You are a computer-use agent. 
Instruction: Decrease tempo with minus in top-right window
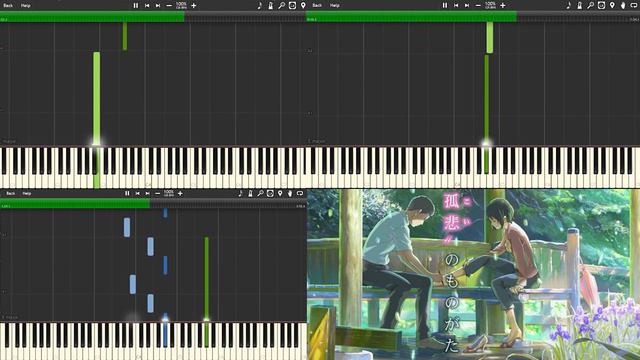click(478, 6)
